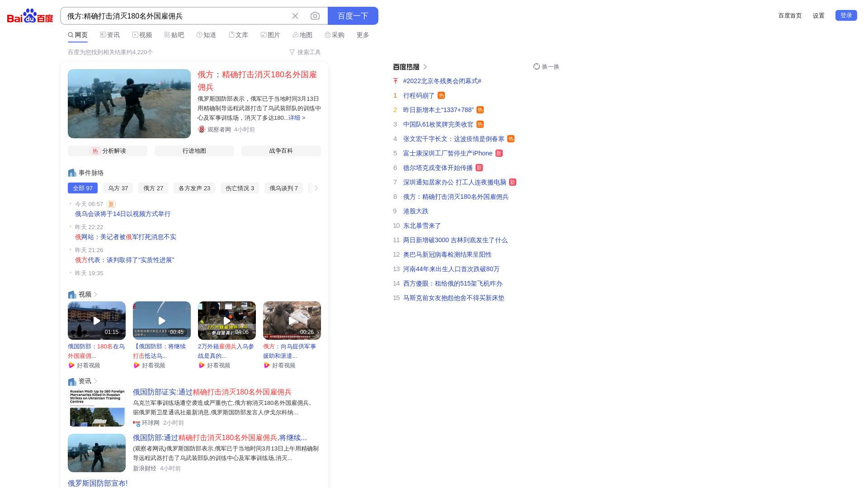Click 事件脉络 section icon

[72, 173]
